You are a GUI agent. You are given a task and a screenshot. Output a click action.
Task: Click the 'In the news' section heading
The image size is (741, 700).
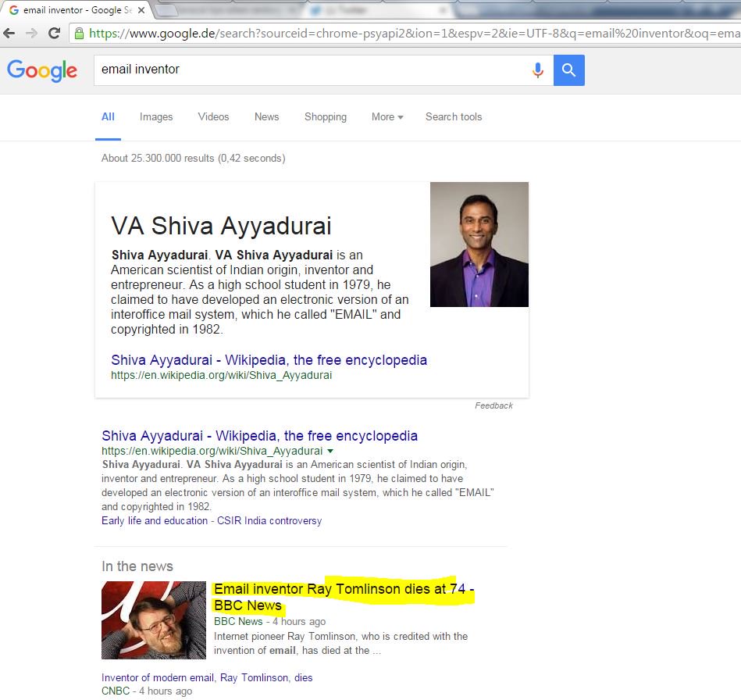137,566
